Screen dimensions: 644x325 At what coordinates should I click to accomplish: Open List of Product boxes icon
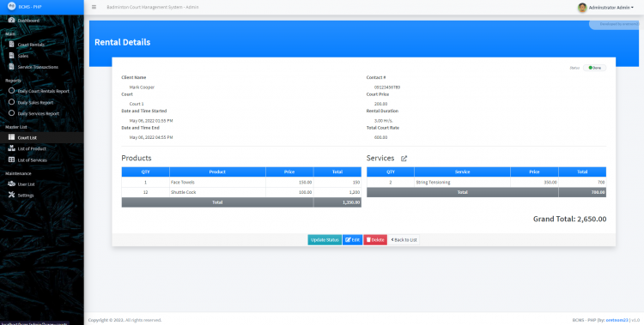point(11,148)
